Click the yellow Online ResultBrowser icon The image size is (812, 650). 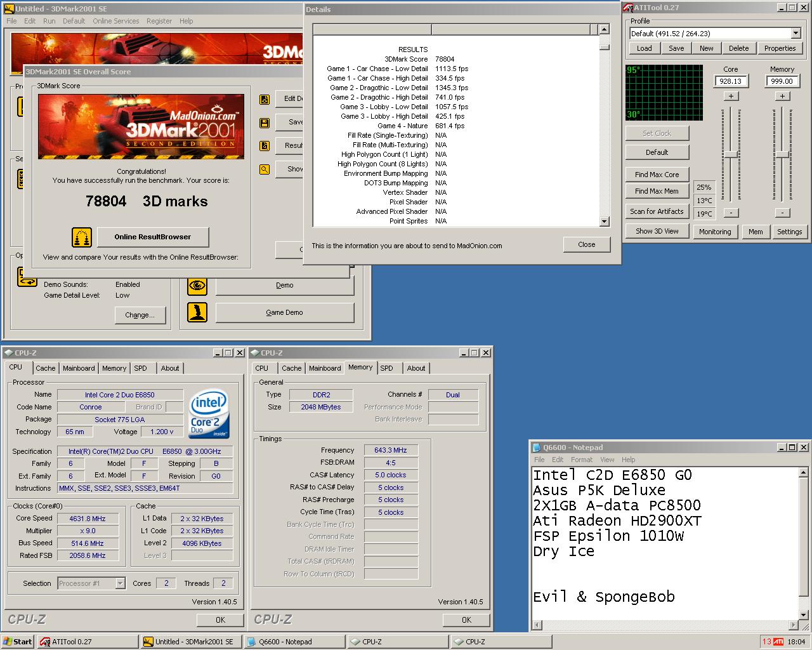click(x=82, y=237)
